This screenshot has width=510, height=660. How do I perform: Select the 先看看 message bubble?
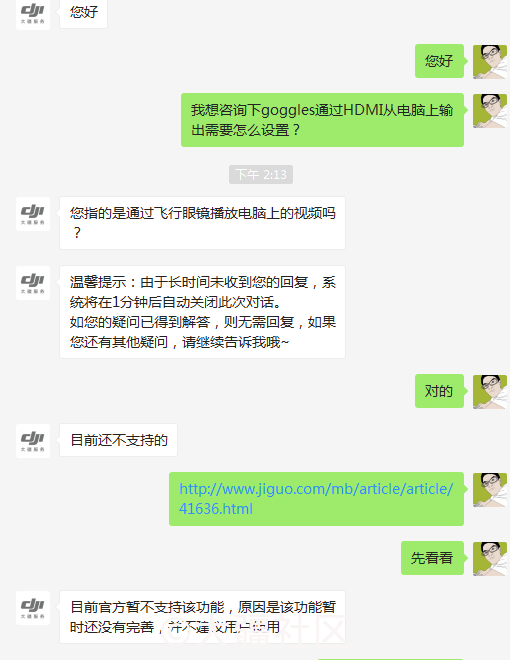[x=433, y=558]
